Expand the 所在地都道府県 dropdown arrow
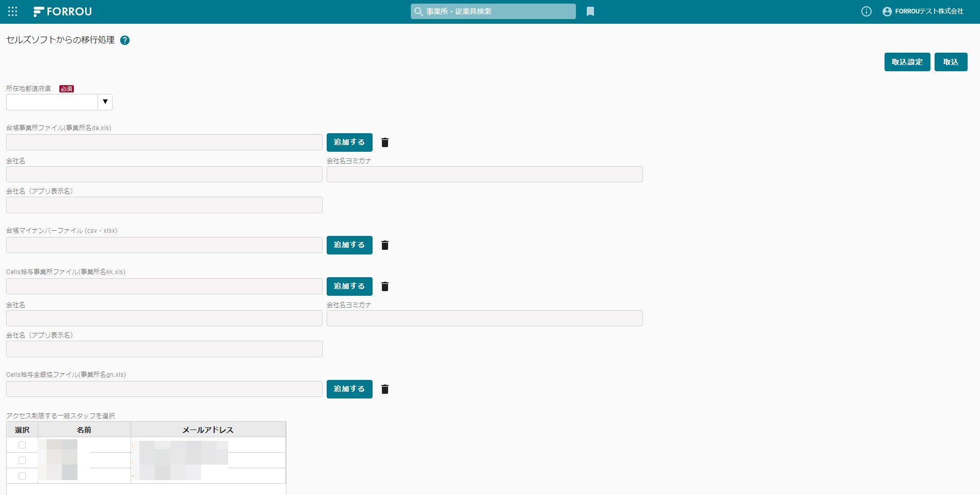980x495 pixels. coord(105,102)
